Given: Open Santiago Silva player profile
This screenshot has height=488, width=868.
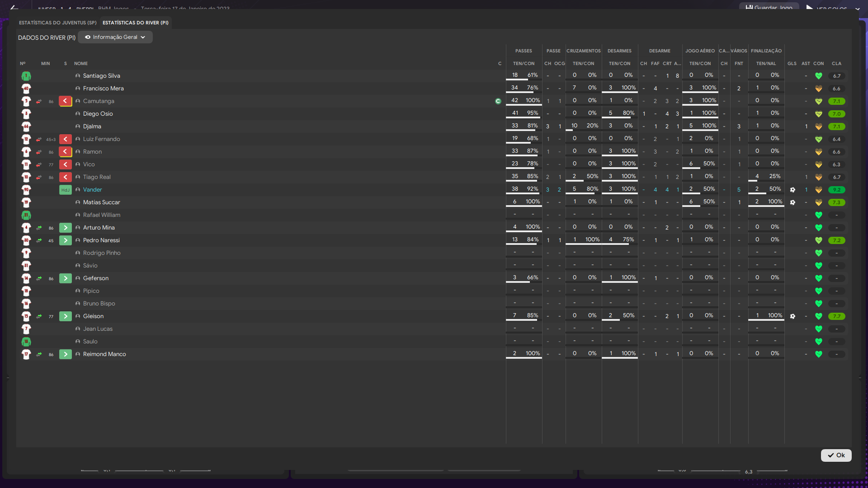Looking at the screenshot, I should tap(101, 76).
